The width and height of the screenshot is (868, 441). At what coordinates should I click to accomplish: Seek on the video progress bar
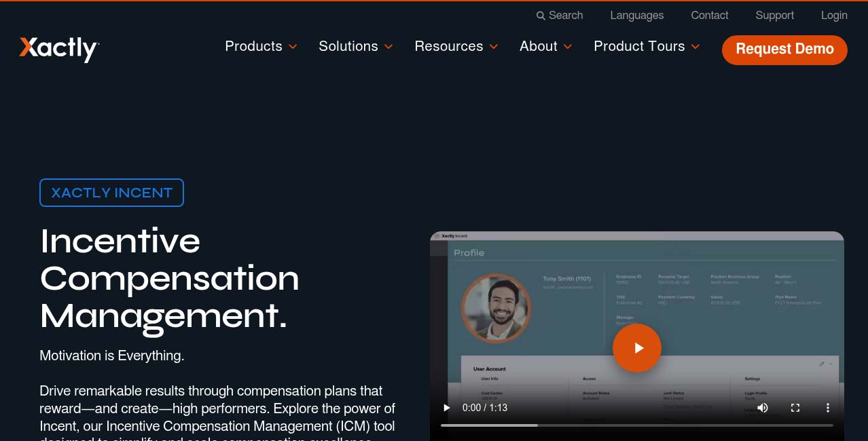click(x=637, y=425)
